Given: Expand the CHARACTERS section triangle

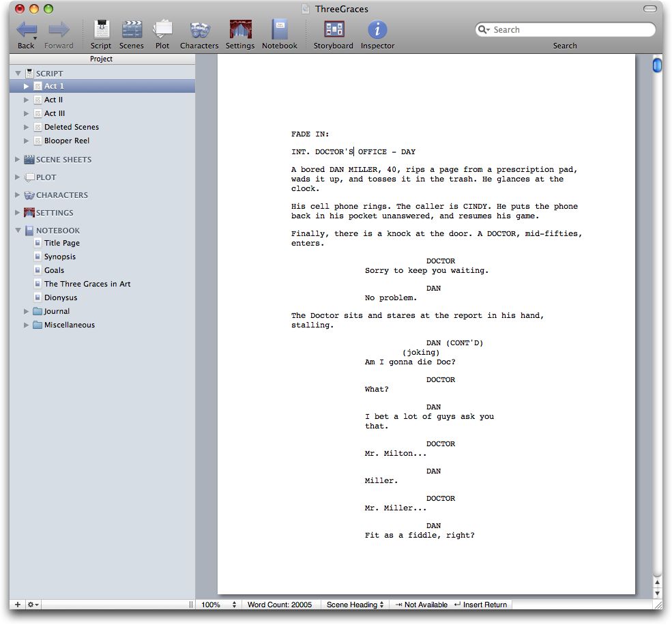Looking at the screenshot, I should pos(18,194).
